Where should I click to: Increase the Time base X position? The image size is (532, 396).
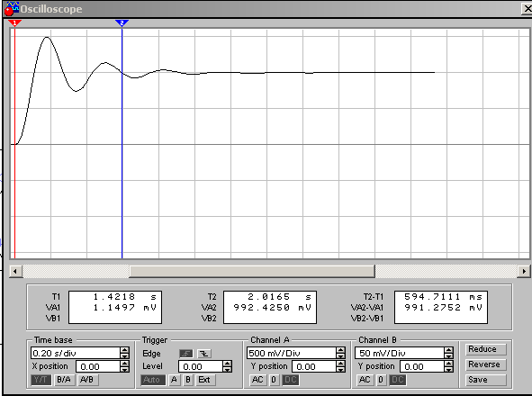click(x=124, y=364)
